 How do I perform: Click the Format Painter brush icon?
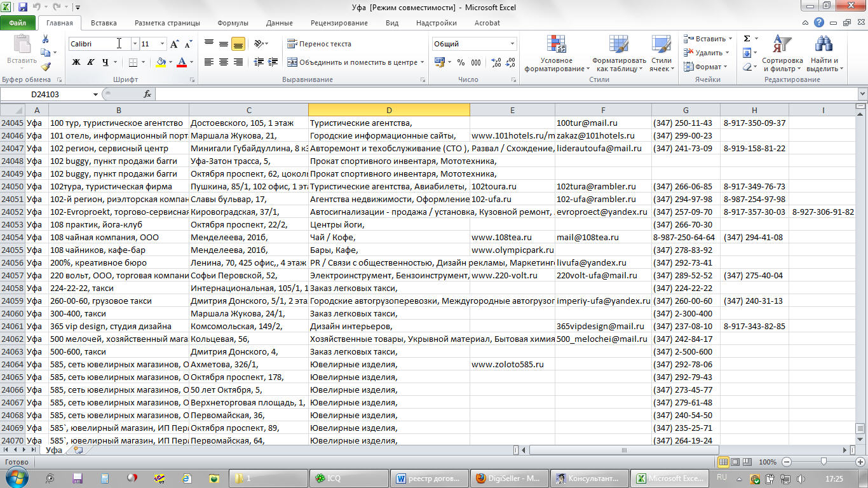pos(46,67)
